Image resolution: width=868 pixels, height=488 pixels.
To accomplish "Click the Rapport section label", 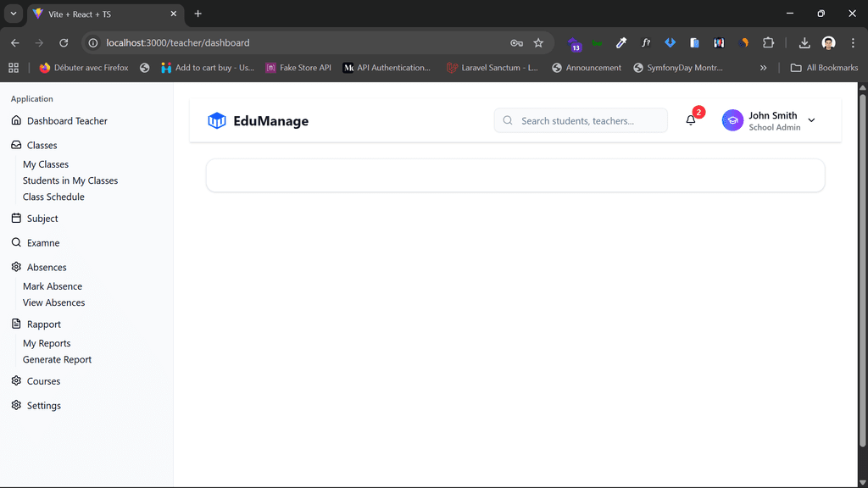I will click(x=44, y=324).
